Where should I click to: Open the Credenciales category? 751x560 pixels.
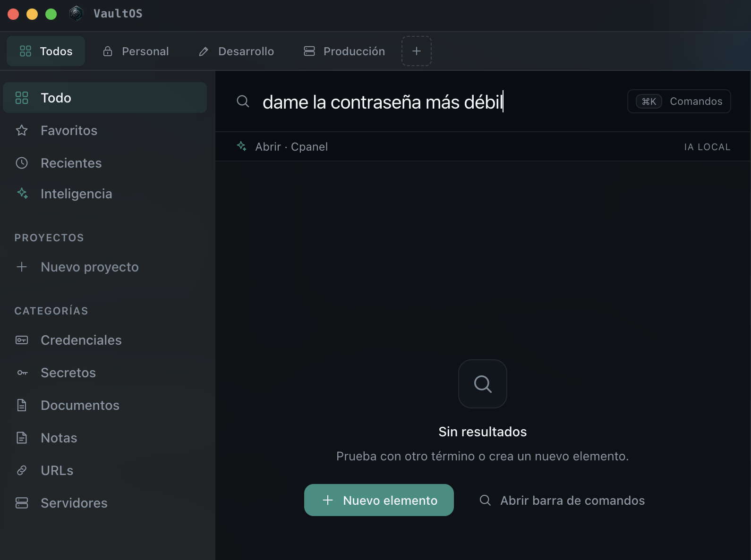[x=105, y=340]
